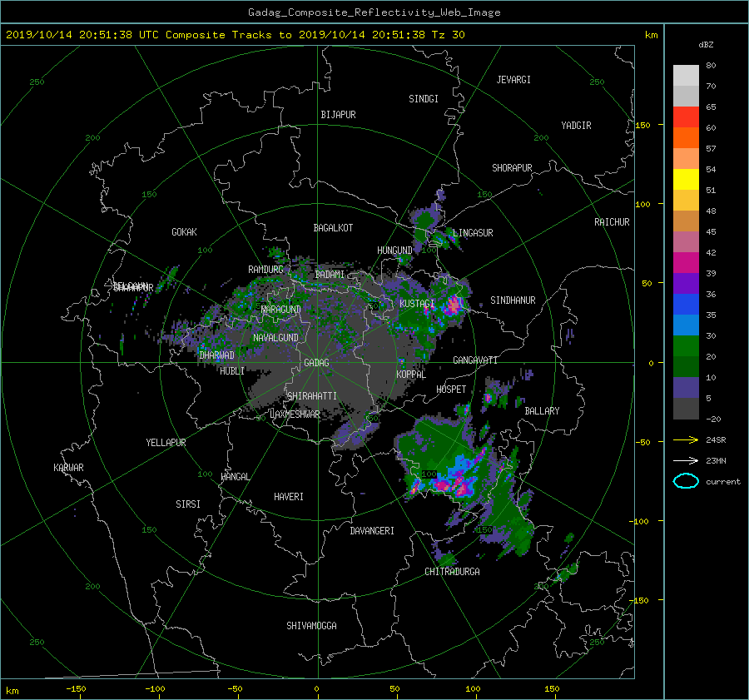Click the red 65 dBZ legend swatch

[x=686, y=117]
